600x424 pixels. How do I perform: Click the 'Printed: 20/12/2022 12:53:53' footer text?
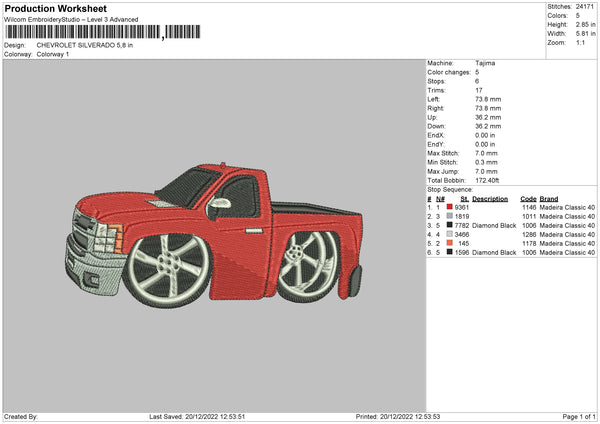(398, 416)
